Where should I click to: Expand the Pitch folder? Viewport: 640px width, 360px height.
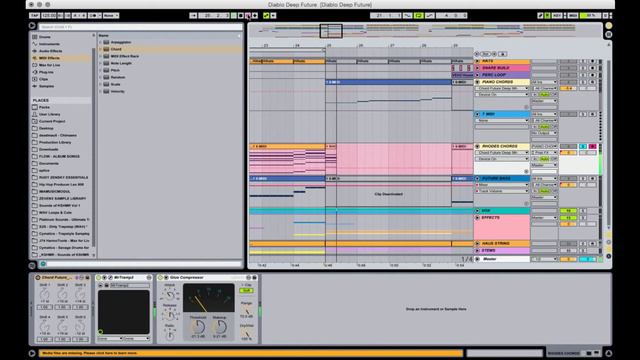coord(100,70)
